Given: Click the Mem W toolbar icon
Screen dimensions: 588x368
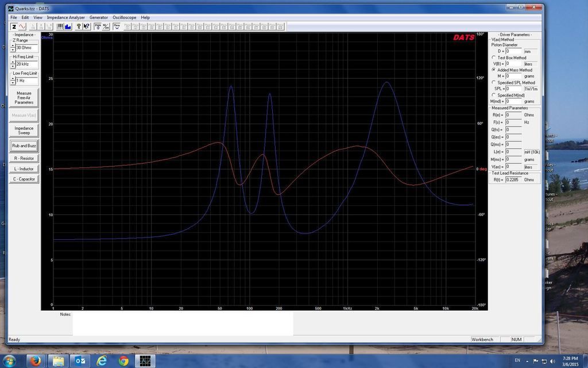Looking at the screenshot, I should point(117,26).
